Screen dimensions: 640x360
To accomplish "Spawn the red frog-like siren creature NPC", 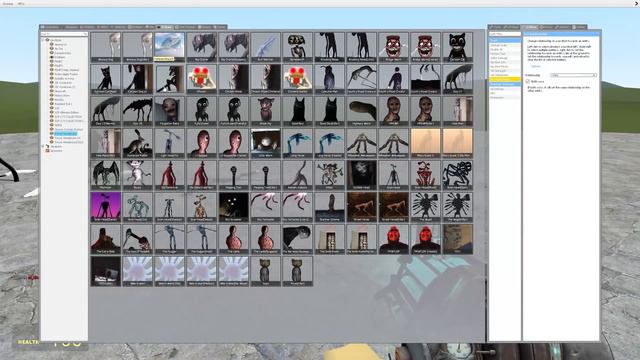I will point(425,175).
